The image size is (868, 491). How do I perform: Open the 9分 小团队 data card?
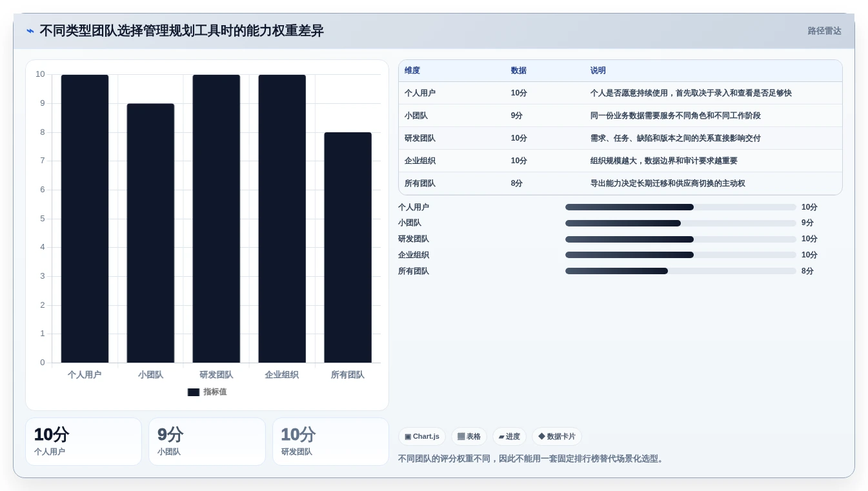coord(207,441)
